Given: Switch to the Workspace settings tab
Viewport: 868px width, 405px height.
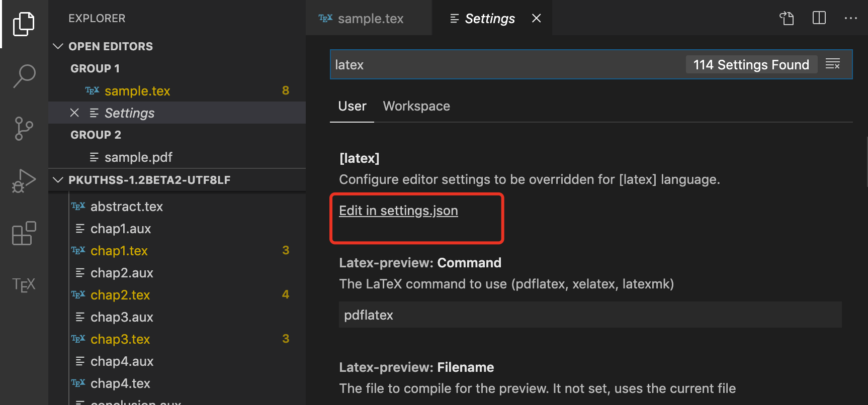Looking at the screenshot, I should (x=416, y=106).
